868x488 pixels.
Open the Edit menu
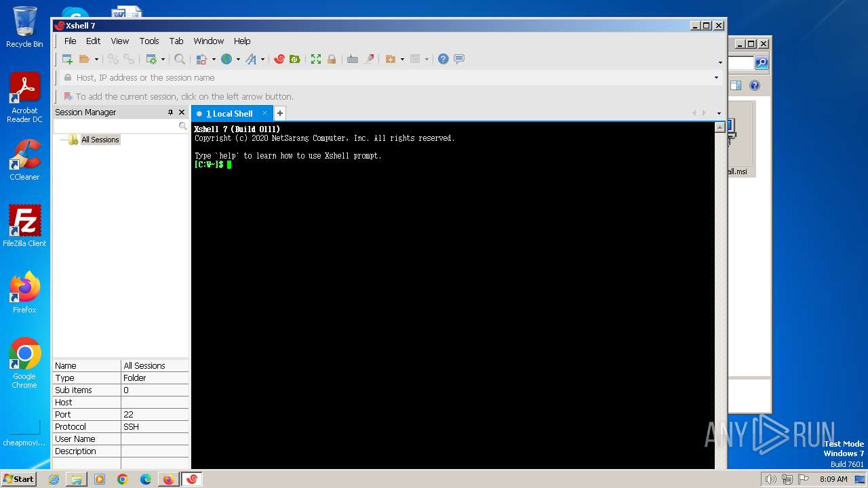[x=93, y=41]
